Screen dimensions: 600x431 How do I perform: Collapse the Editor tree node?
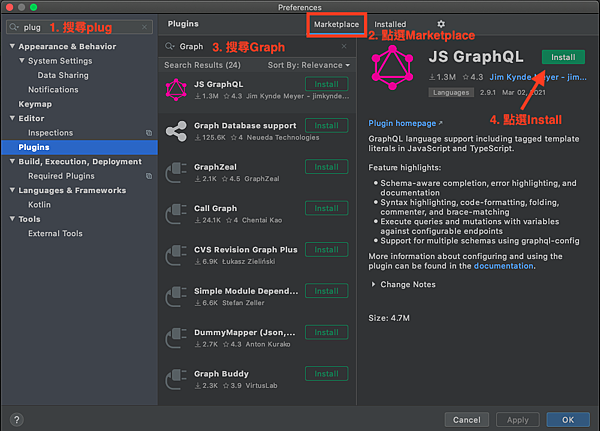click(x=12, y=118)
